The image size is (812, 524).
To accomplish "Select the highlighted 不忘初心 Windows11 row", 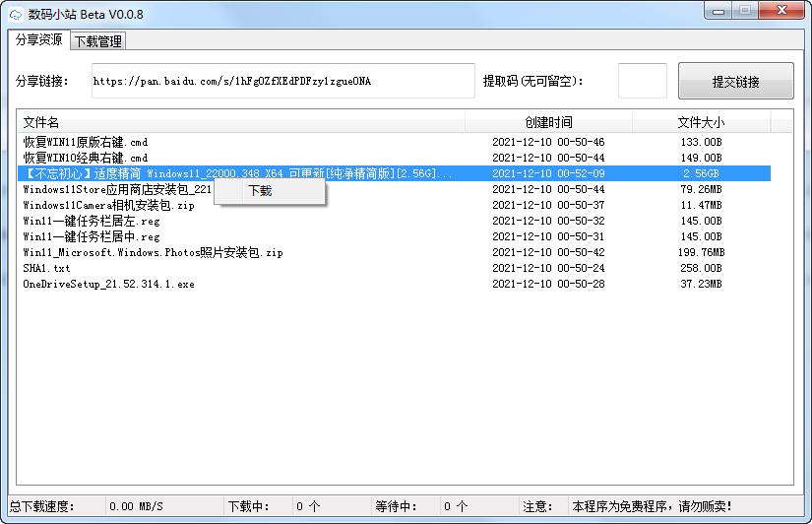I will coord(394,173).
